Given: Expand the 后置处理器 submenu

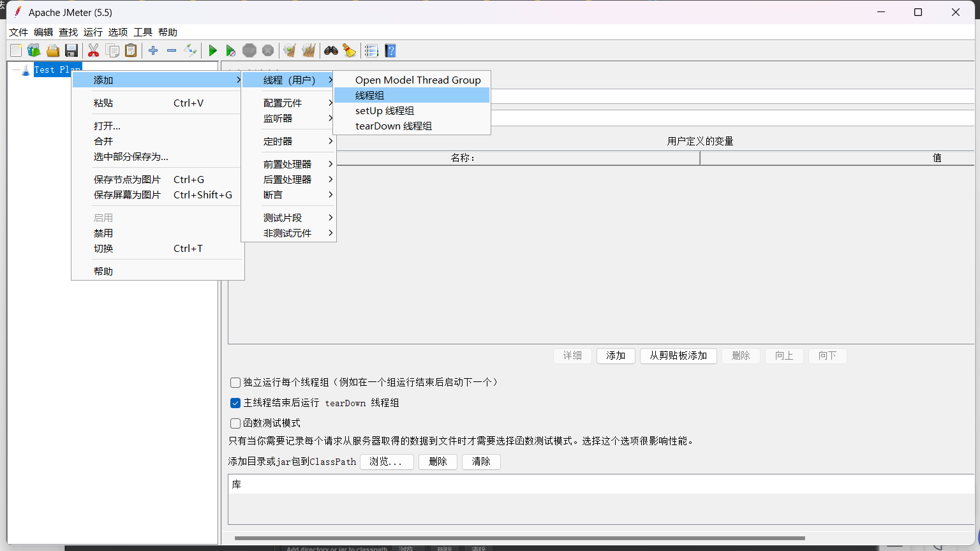Looking at the screenshot, I should [x=289, y=179].
